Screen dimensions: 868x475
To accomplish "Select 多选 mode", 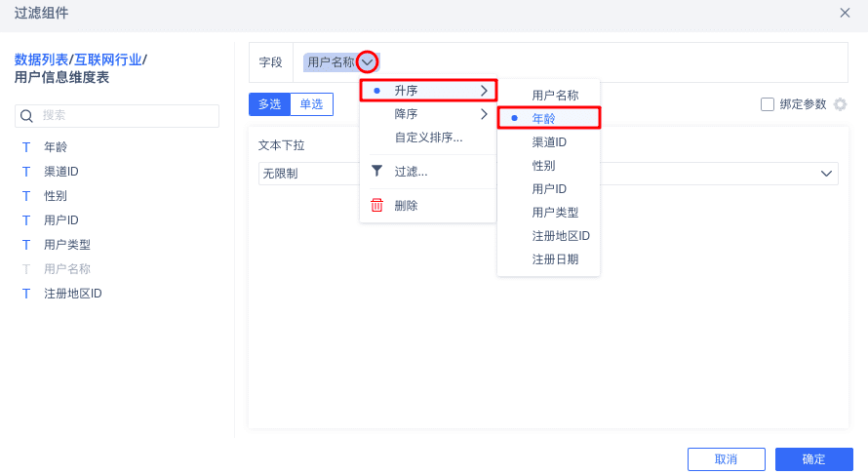I will (269, 104).
